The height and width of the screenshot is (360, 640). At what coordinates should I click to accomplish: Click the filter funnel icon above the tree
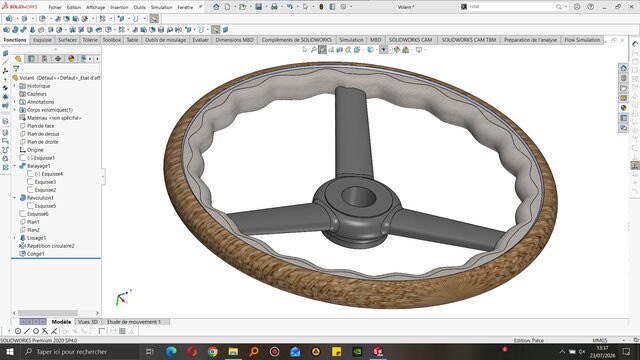(16, 68)
